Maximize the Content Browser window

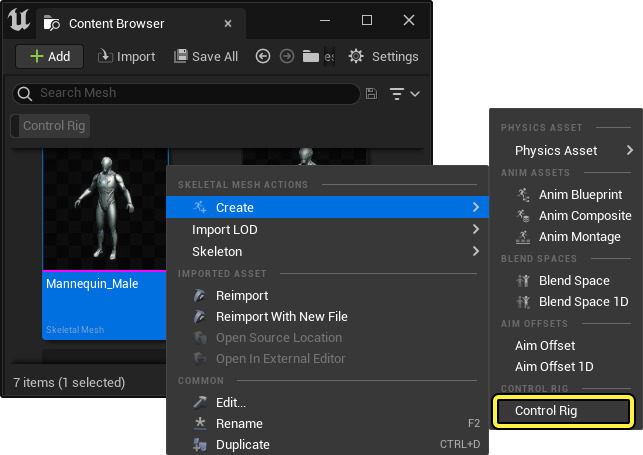pos(367,20)
